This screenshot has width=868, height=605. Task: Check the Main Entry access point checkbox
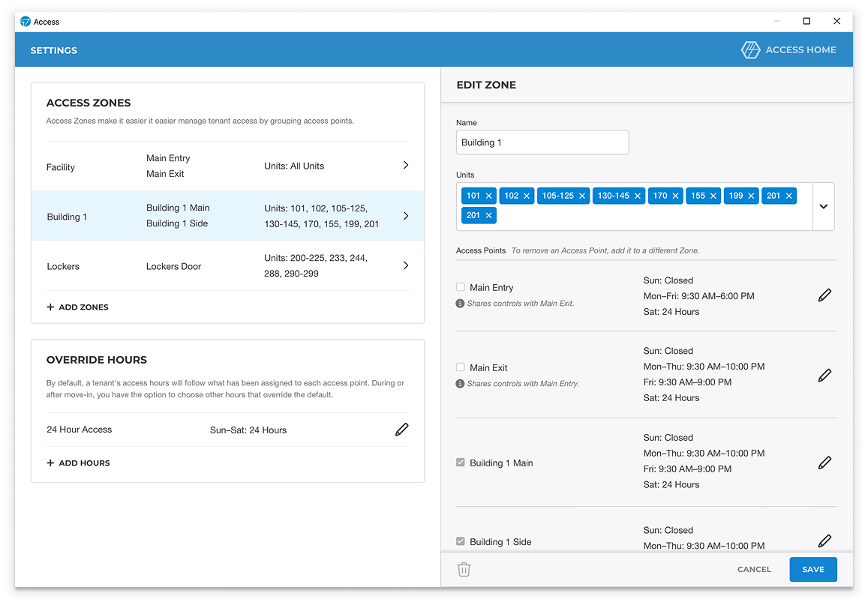click(x=461, y=287)
